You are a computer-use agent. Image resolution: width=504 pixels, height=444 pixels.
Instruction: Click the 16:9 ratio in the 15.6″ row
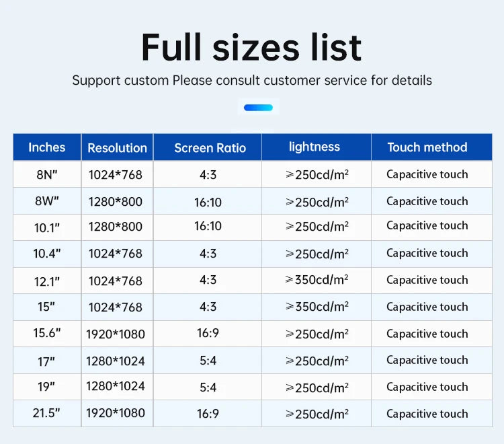[x=208, y=333]
